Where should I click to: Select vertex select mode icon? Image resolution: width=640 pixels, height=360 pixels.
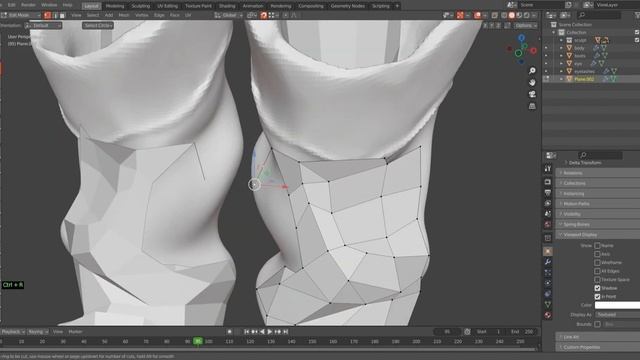click(47, 16)
